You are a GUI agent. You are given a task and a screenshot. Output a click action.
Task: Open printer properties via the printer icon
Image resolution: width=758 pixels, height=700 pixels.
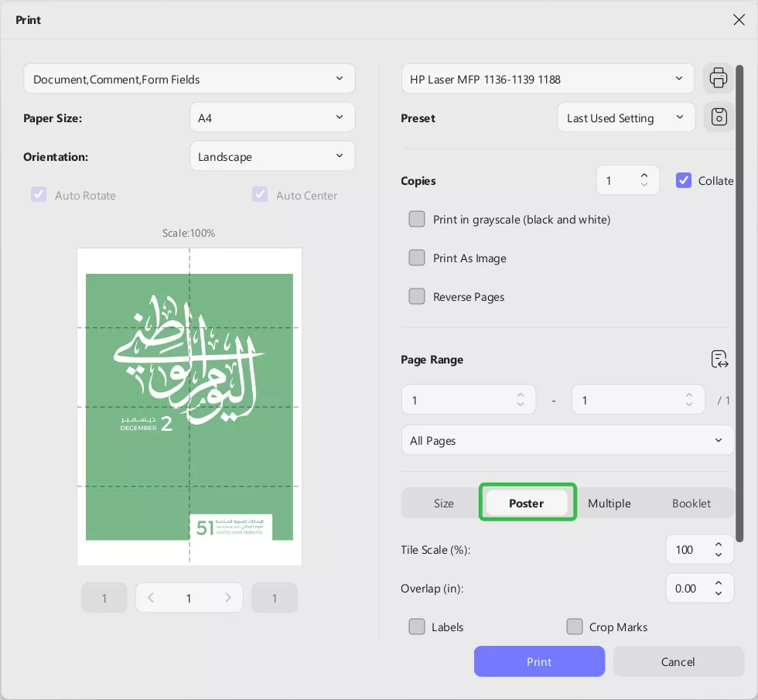click(x=719, y=77)
